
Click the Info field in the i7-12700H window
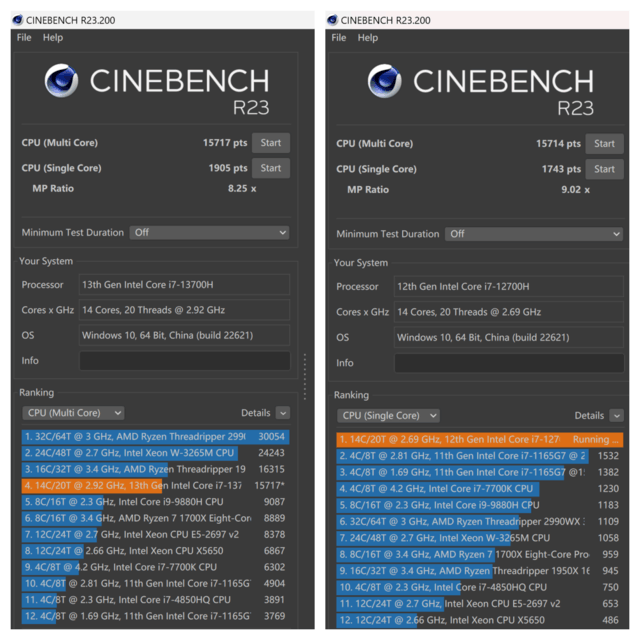pos(508,363)
